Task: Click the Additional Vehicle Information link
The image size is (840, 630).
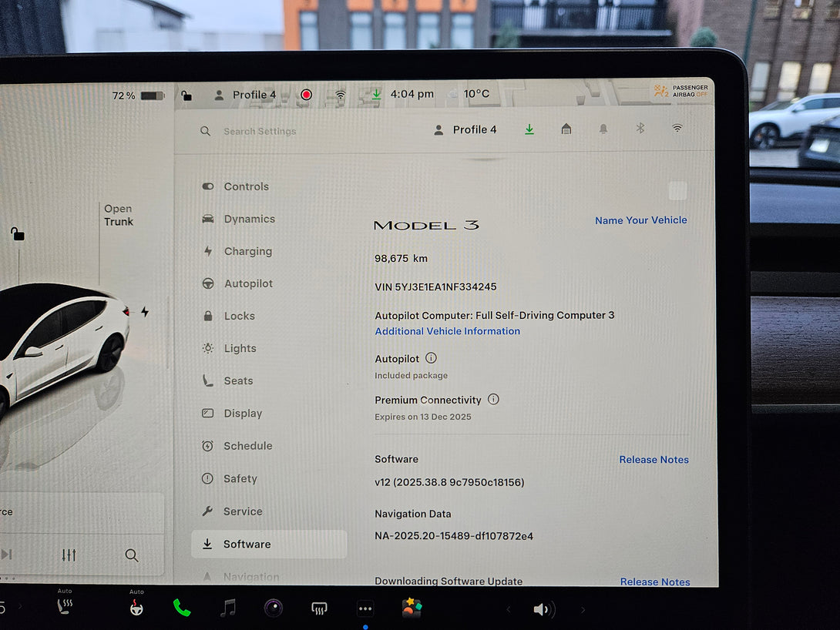Action: (x=447, y=331)
